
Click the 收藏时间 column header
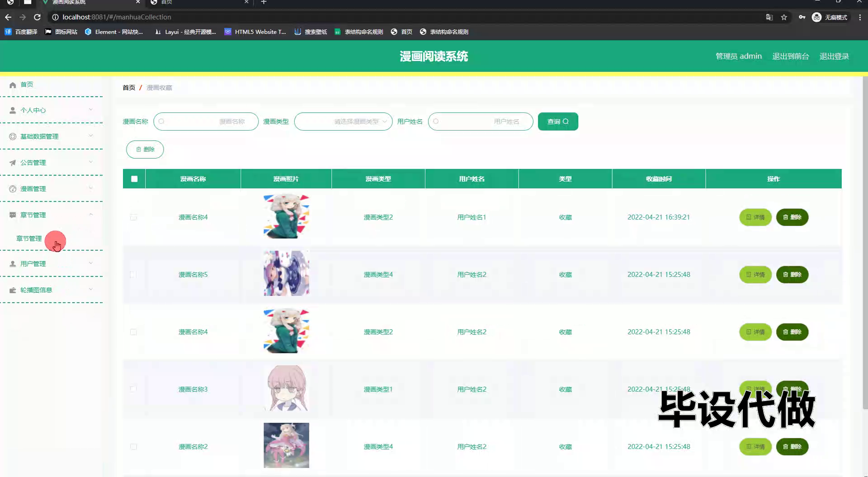pyautogui.click(x=659, y=179)
